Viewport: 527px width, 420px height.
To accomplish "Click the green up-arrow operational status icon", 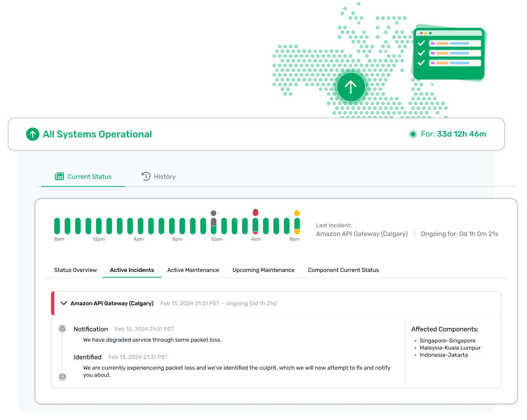I will 33,134.
